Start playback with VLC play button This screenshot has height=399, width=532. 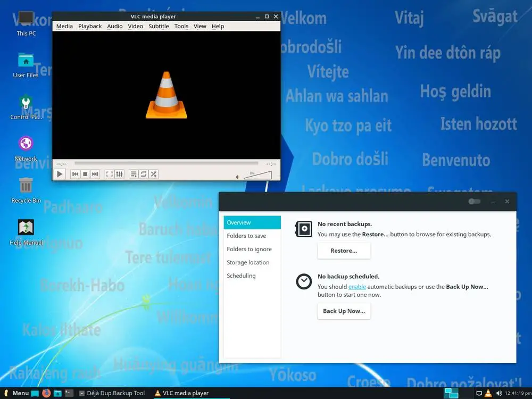click(x=60, y=174)
